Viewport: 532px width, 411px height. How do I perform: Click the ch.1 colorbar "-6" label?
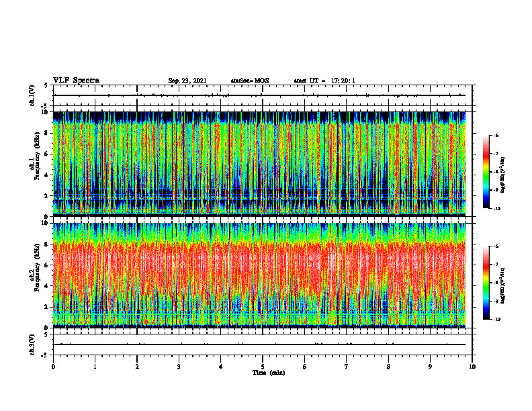[x=496, y=135]
